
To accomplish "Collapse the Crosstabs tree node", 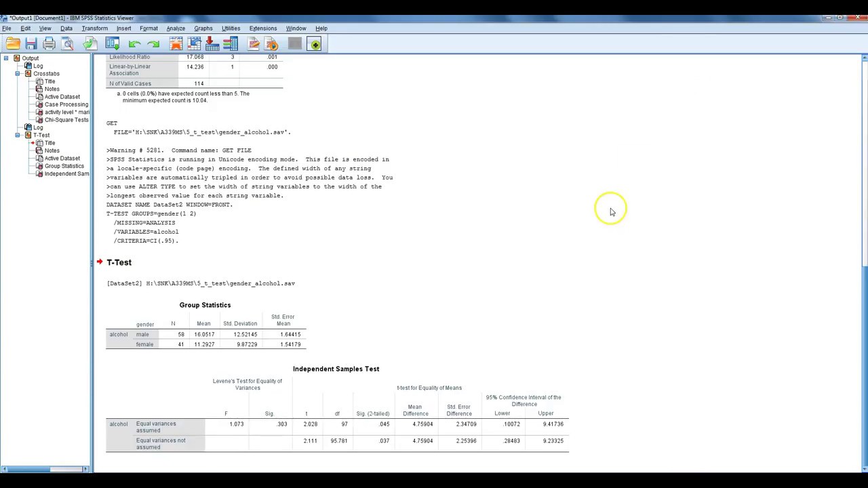I will [18, 73].
